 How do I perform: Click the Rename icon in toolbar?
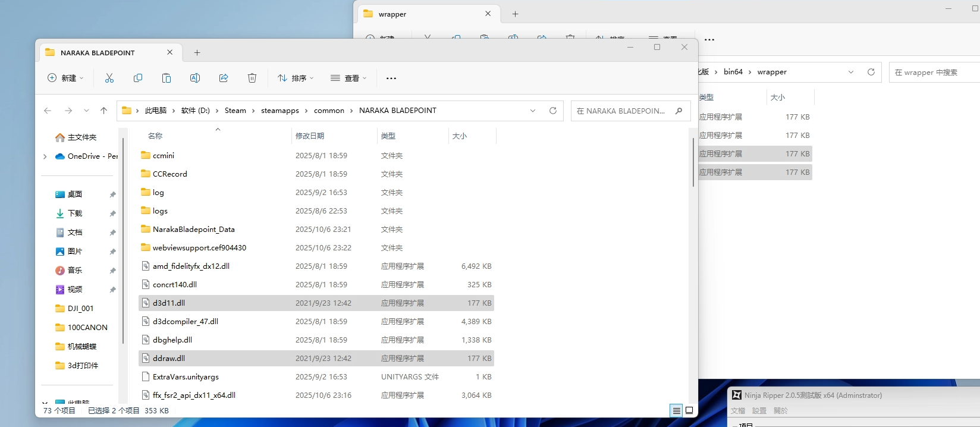coord(195,78)
